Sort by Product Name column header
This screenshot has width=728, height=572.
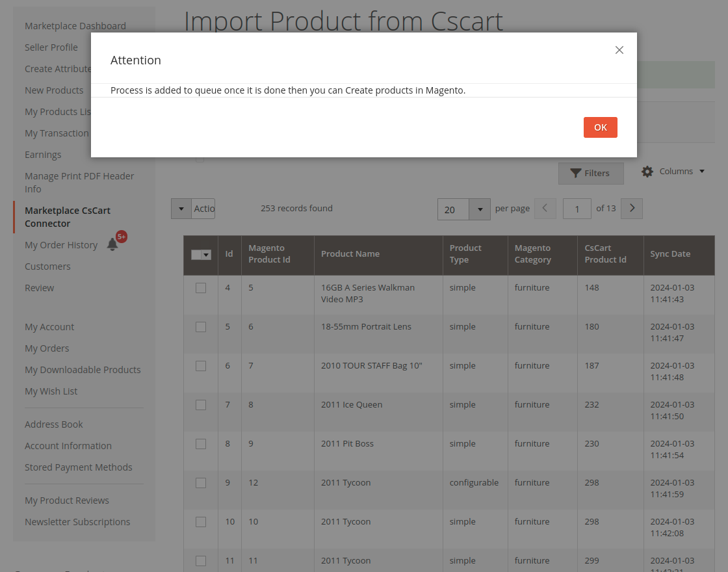click(350, 254)
